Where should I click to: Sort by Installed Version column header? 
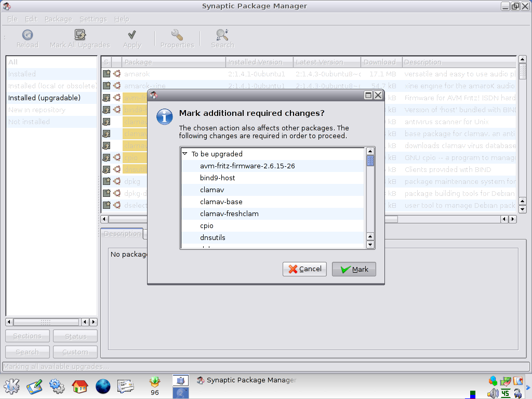click(260, 62)
